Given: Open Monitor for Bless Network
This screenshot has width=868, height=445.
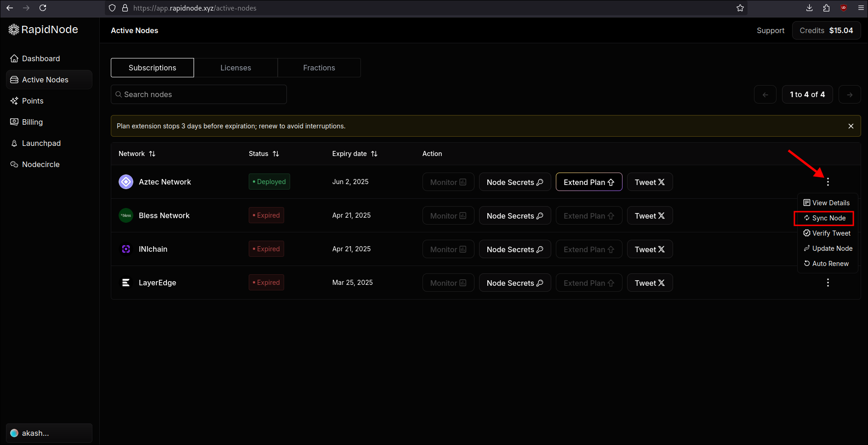Looking at the screenshot, I should click(448, 215).
